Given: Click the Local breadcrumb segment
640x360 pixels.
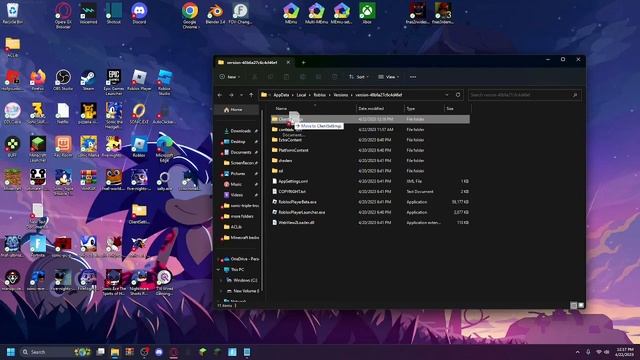Looking at the screenshot, I should click(x=301, y=95).
